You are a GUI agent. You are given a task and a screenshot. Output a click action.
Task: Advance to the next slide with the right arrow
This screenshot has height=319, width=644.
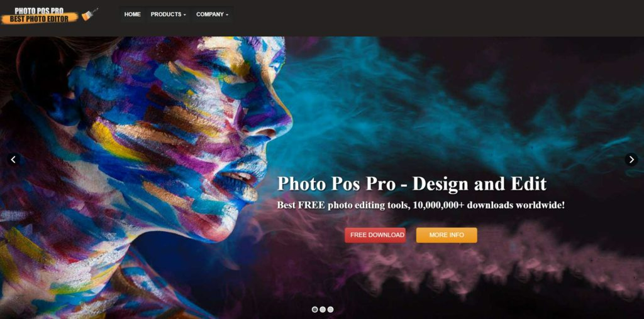(631, 159)
